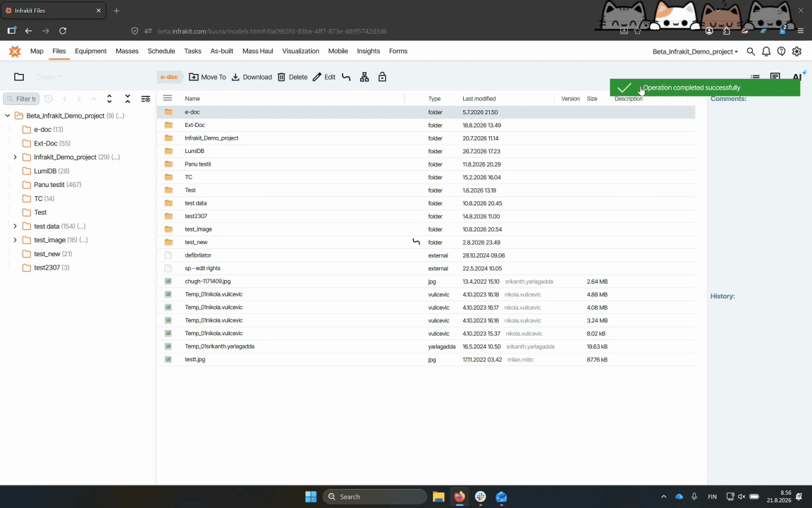Image resolution: width=812 pixels, height=508 pixels.
Task: Collapse all tree nodes icon
Action: coord(128,99)
